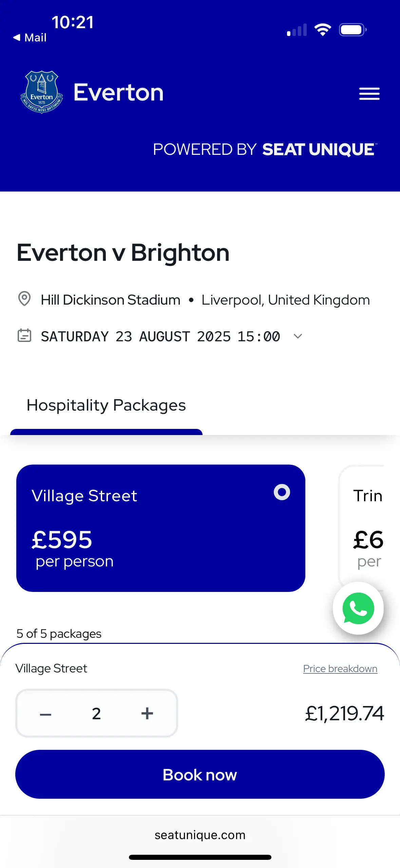Tap the Seat Unique logo
Viewport: 400px width, 868px height.
point(319,149)
